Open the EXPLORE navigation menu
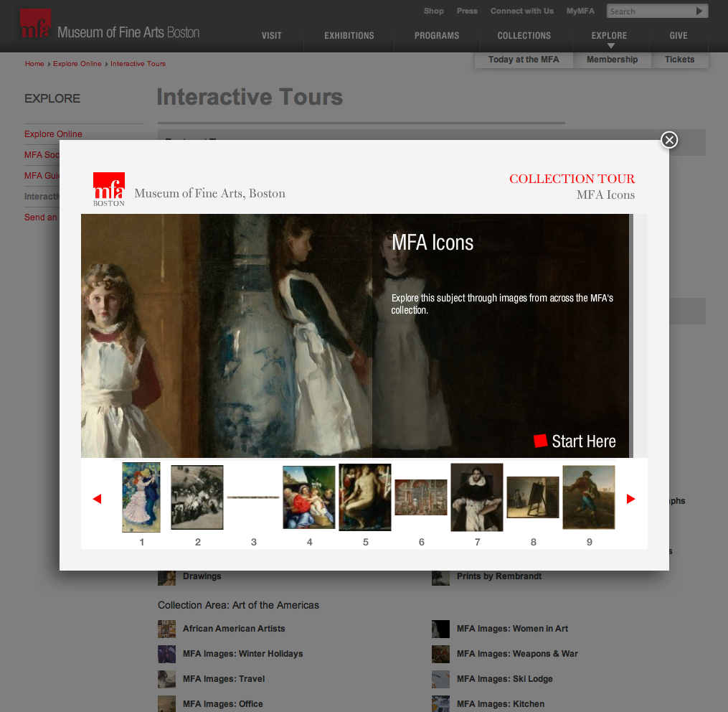 (609, 35)
